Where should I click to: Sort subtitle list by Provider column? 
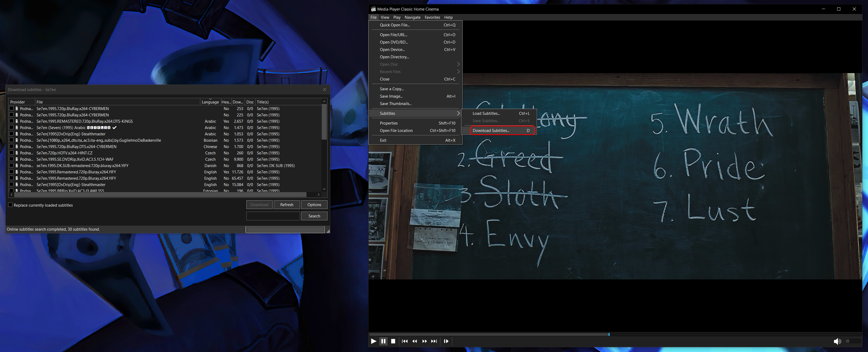(22, 102)
